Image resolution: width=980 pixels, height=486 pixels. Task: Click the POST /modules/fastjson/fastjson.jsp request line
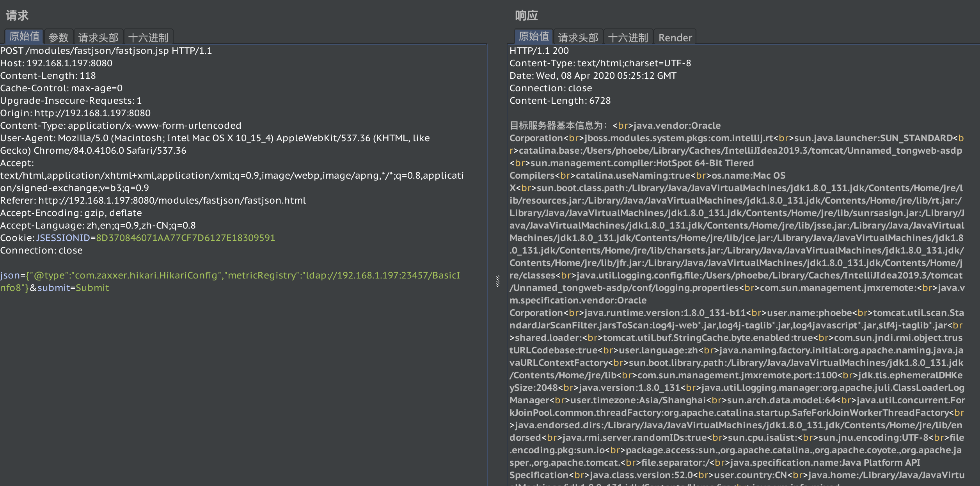click(x=106, y=51)
